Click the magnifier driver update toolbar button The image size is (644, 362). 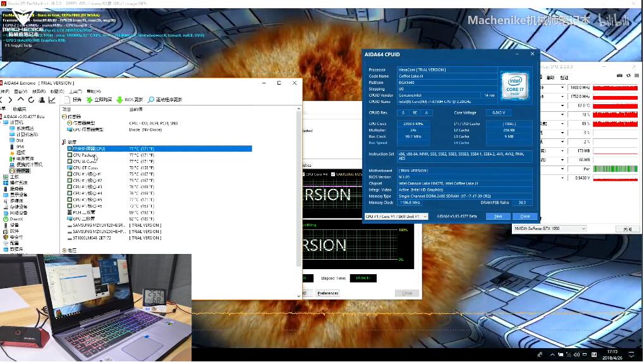point(165,100)
